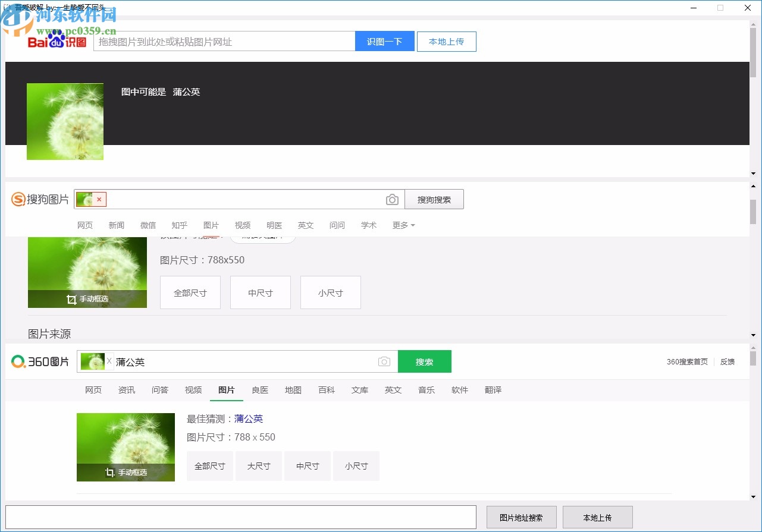The height and width of the screenshot is (532, 762).
Task: Click the input field at the bottom left
Action: (240, 517)
